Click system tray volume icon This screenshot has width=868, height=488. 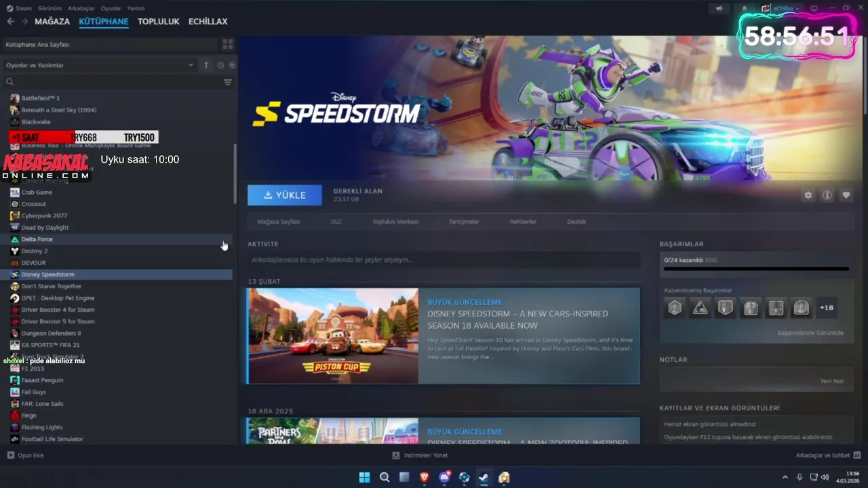pyautogui.click(x=825, y=477)
